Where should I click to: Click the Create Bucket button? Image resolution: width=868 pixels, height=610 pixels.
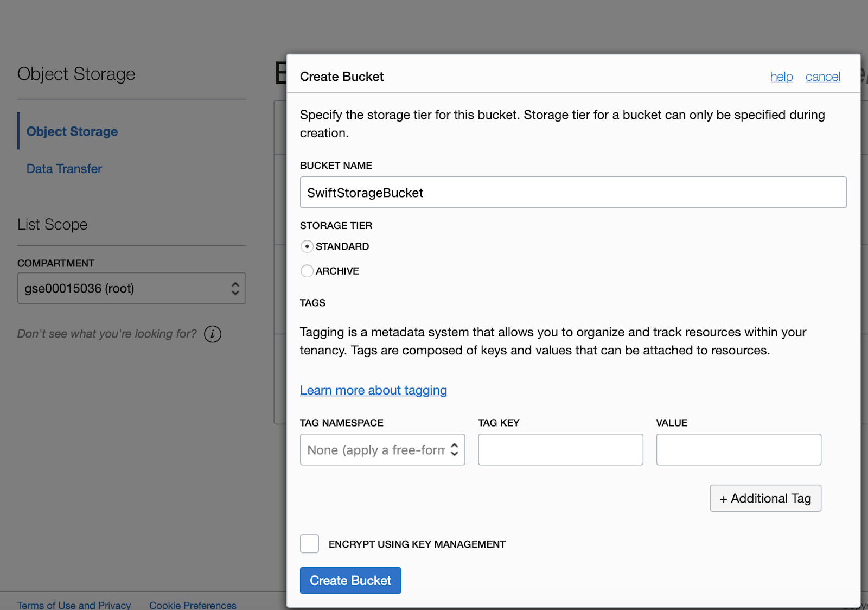pyautogui.click(x=350, y=581)
